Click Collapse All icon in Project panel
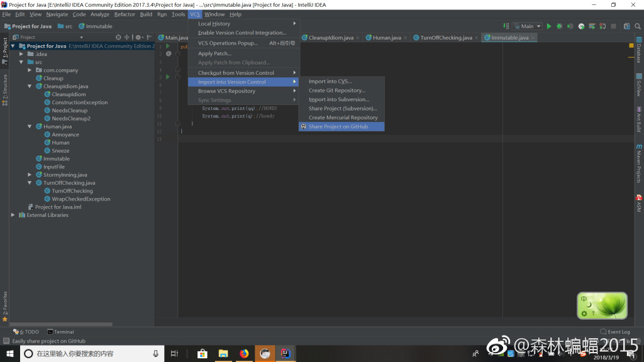This screenshot has width=644, height=362. [x=126, y=37]
